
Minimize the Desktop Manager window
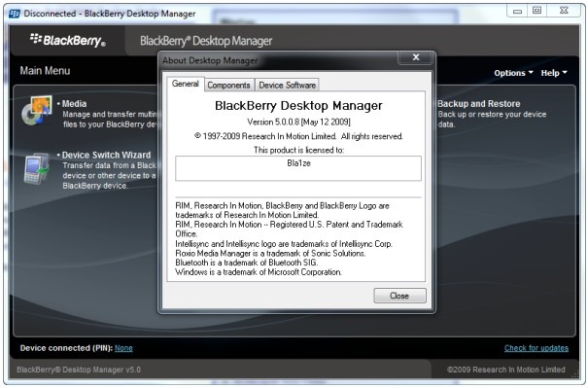tap(517, 11)
